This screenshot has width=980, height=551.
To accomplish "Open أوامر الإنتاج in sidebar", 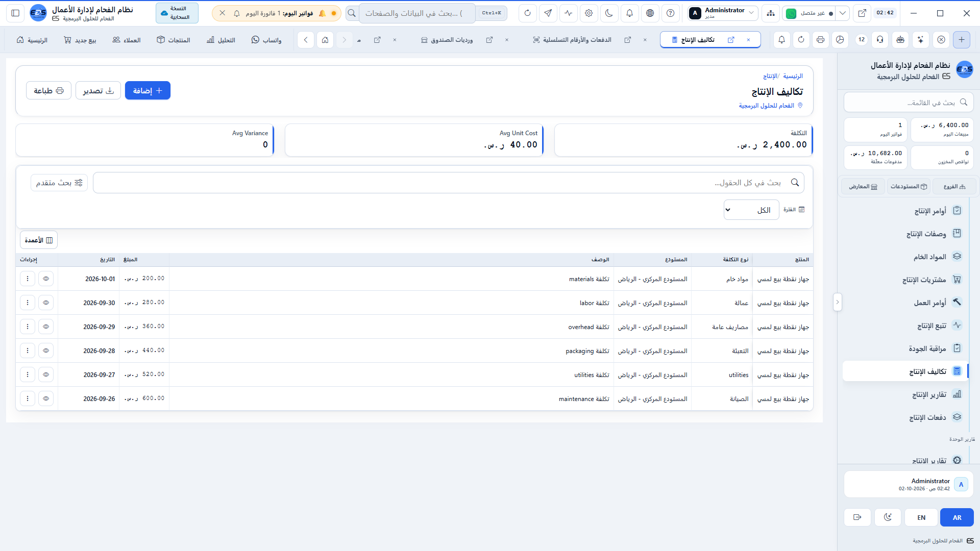I will (905, 211).
